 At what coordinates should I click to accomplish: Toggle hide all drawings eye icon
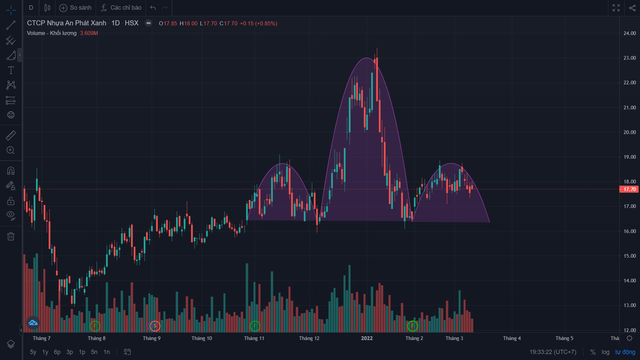(11, 215)
